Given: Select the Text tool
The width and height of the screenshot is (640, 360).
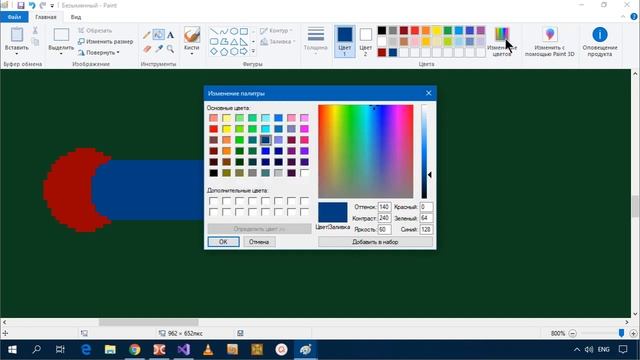Looking at the screenshot, I should (x=170, y=35).
